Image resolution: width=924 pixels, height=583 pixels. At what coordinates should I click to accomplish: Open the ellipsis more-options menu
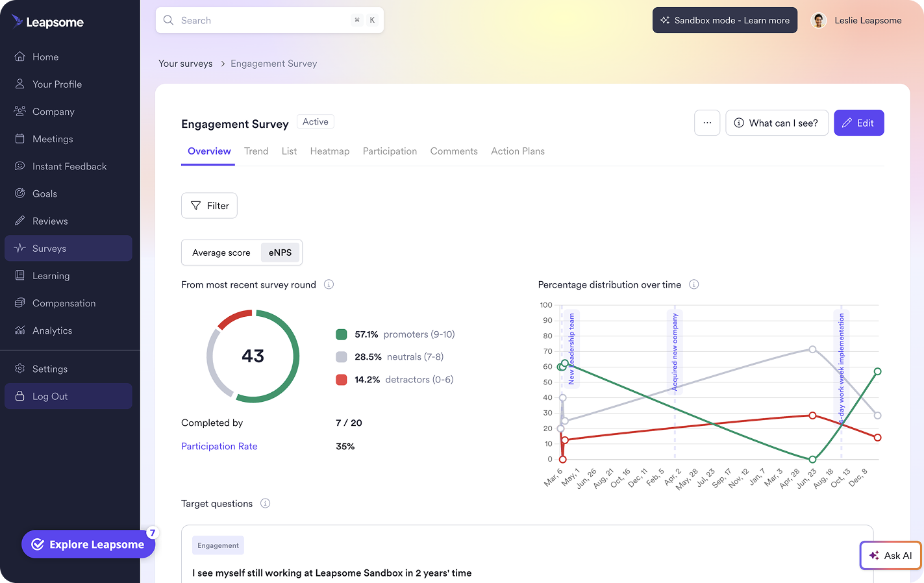[x=707, y=123]
